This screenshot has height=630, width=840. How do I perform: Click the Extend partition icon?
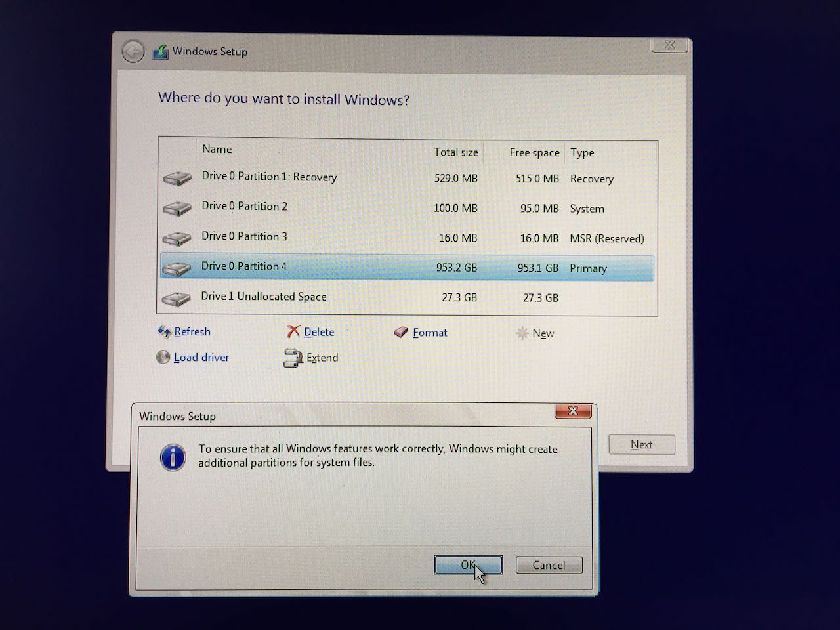coord(293,358)
